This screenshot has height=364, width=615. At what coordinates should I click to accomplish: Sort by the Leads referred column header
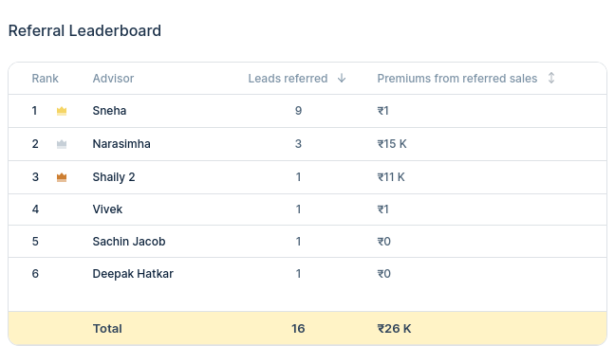click(x=288, y=79)
